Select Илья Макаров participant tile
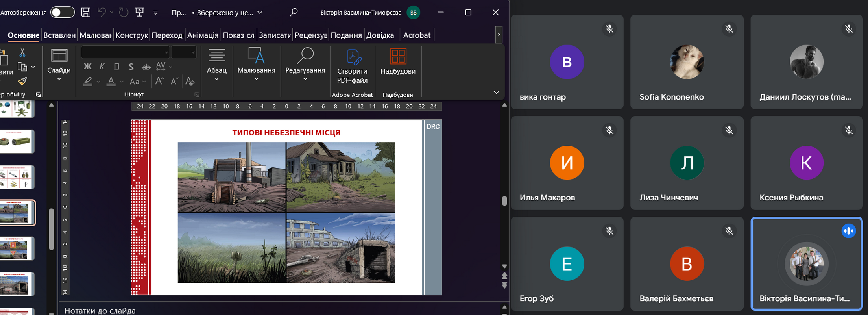Screen dimensions: 868x315 click(567, 163)
